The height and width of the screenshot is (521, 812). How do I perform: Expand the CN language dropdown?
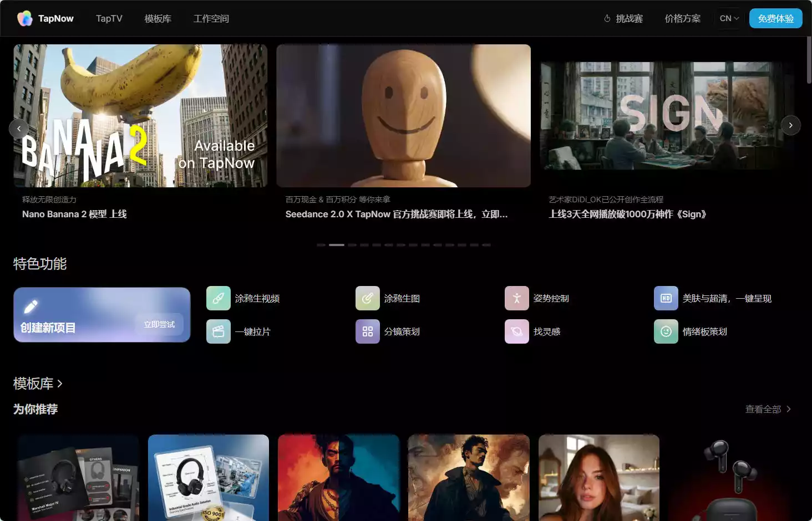[x=729, y=18]
